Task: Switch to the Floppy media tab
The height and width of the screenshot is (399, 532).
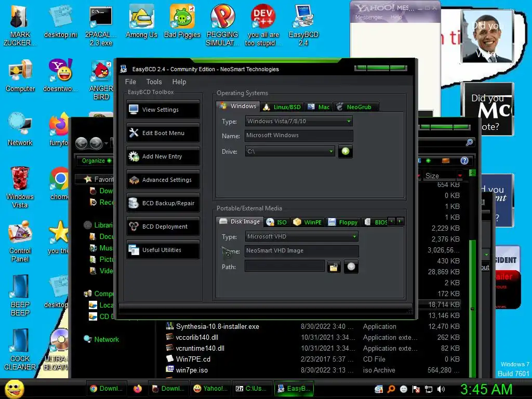Action: click(x=343, y=222)
